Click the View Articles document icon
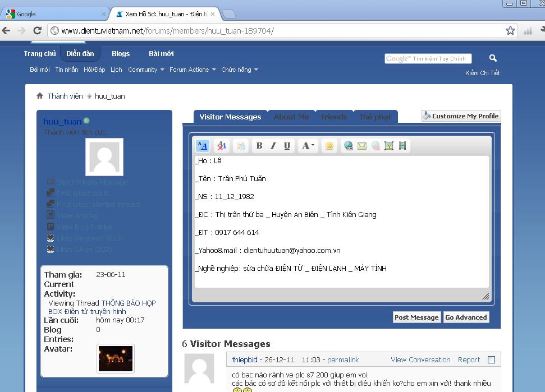 (x=51, y=215)
